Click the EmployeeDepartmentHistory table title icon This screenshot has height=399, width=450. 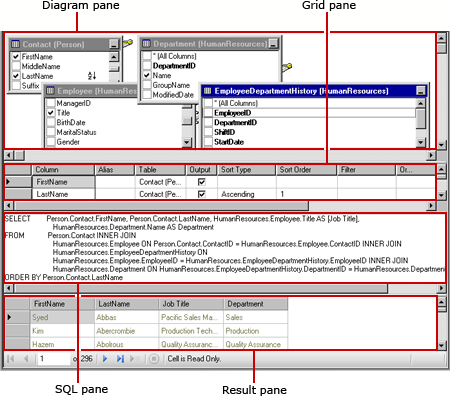[207, 91]
